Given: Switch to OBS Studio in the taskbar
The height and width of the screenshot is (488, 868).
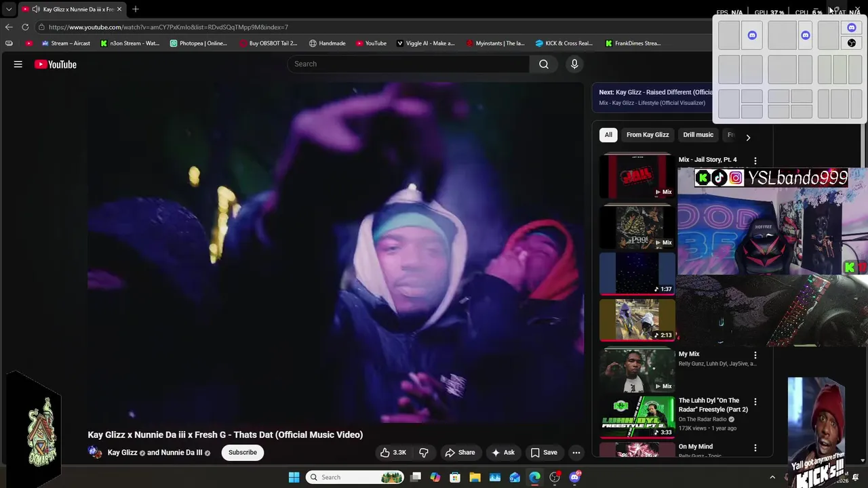Looking at the screenshot, I should 555,477.
